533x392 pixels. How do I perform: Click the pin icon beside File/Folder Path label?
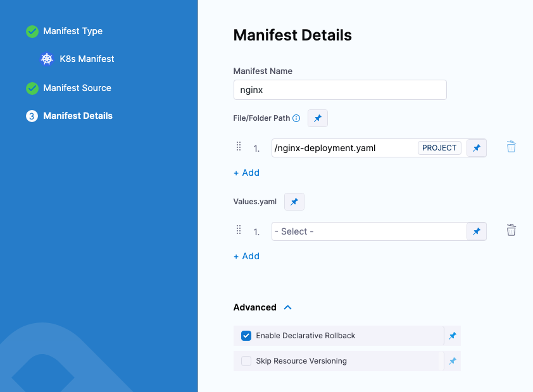pyautogui.click(x=318, y=118)
